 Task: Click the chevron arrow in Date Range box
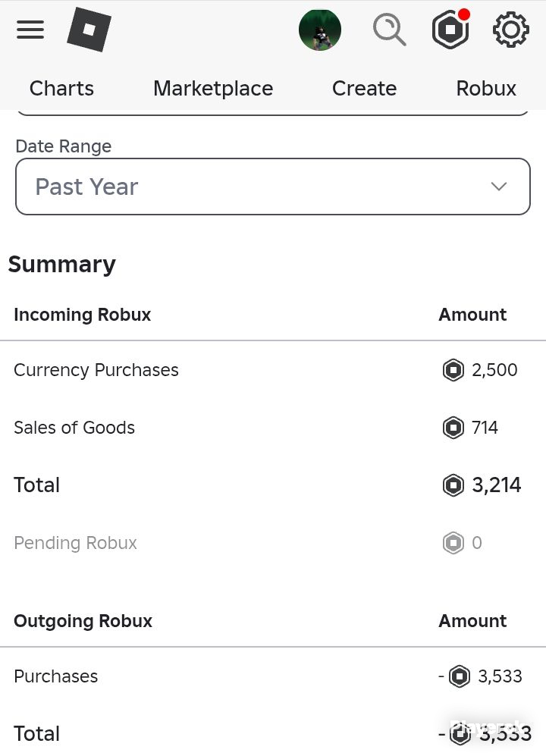pos(499,187)
